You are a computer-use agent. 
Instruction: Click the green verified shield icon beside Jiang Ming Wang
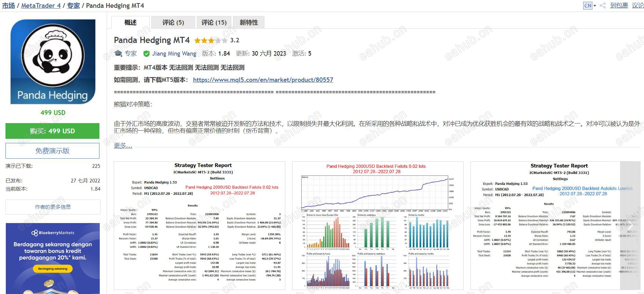(147, 54)
